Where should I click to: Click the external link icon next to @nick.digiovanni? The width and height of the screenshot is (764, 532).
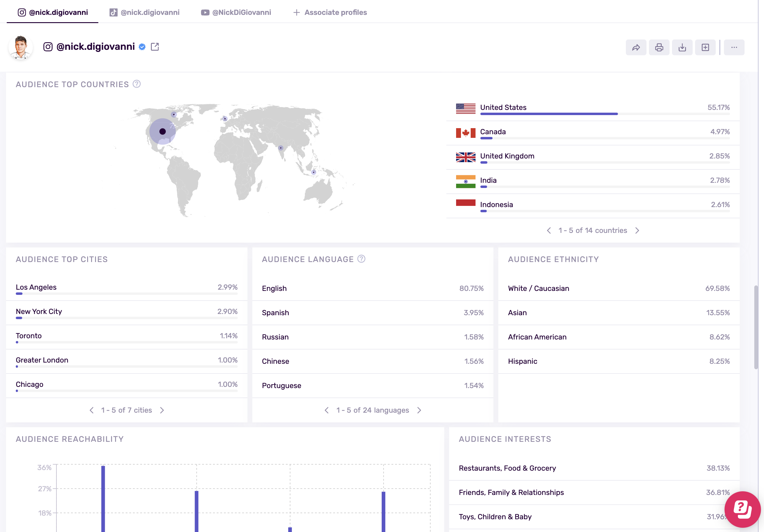tap(155, 46)
